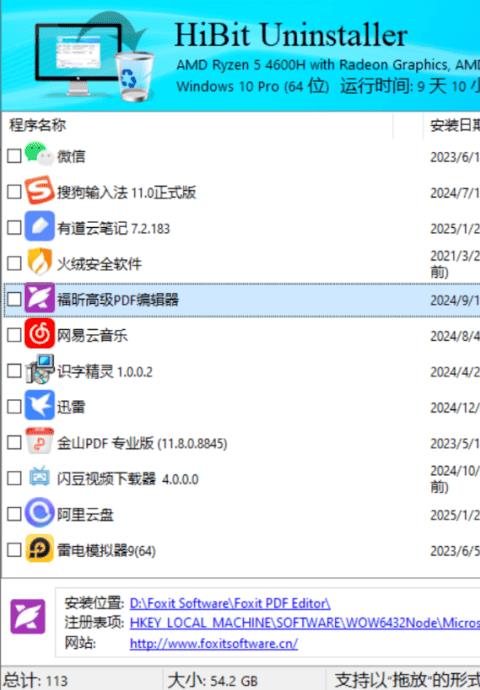480x690 pixels.
Task: Tick the checkbox beside 识字精灵 1.0.0.2
Action: coord(14,371)
